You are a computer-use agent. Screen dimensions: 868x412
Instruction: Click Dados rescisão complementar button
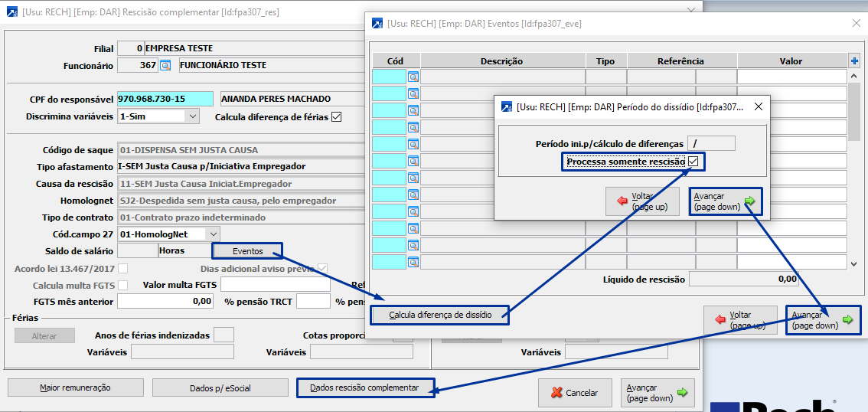365,387
